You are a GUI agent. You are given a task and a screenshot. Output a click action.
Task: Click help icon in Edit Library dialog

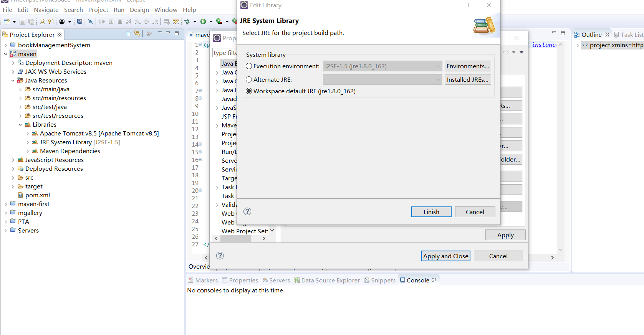tap(247, 211)
